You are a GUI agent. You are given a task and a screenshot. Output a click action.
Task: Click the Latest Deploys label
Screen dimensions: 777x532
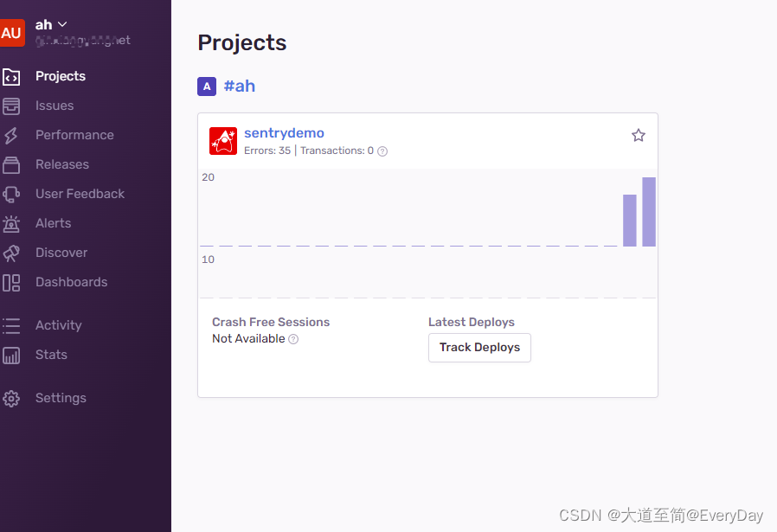point(472,322)
